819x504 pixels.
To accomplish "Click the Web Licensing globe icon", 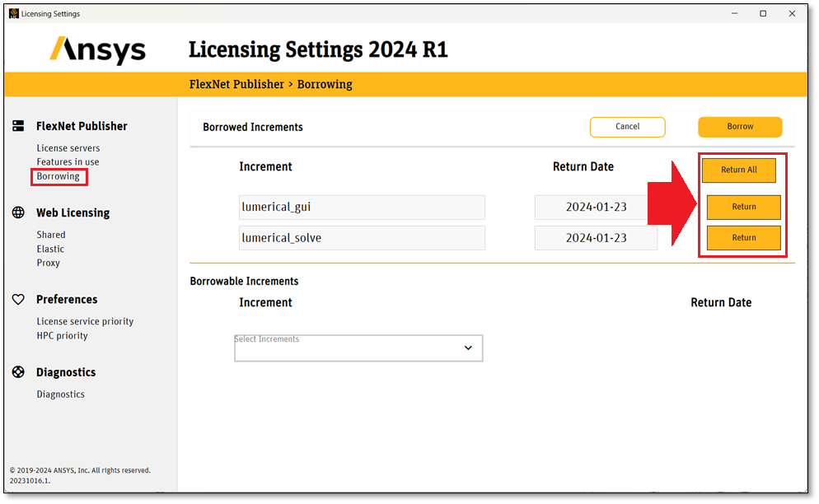I will pyautogui.click(x=18, y=212).
